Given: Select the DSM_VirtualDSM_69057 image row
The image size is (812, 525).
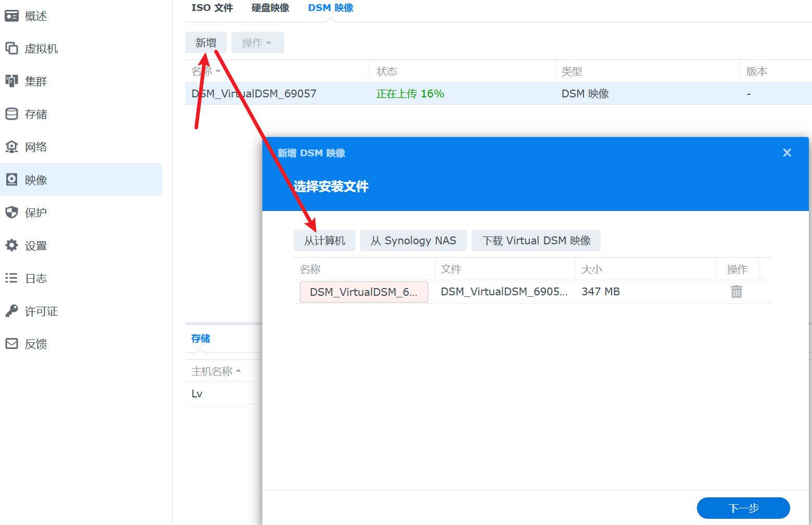Looking at the screenshot, I should tap(499, 94).
